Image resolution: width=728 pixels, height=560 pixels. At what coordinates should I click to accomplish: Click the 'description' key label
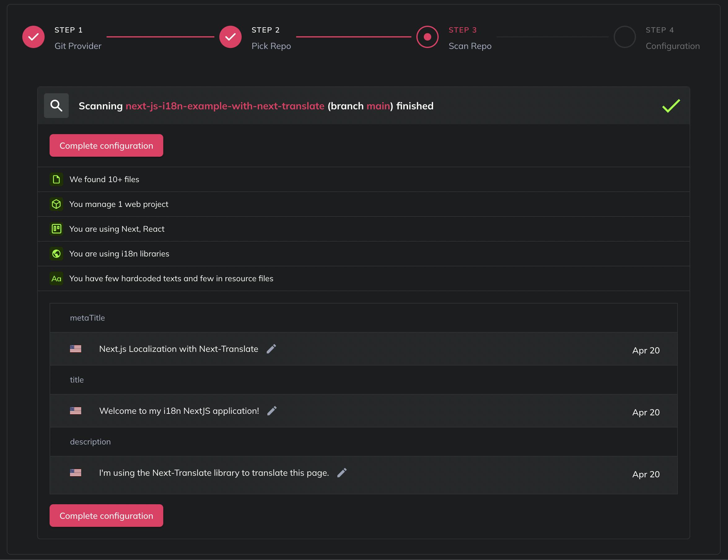click(90, 442)
